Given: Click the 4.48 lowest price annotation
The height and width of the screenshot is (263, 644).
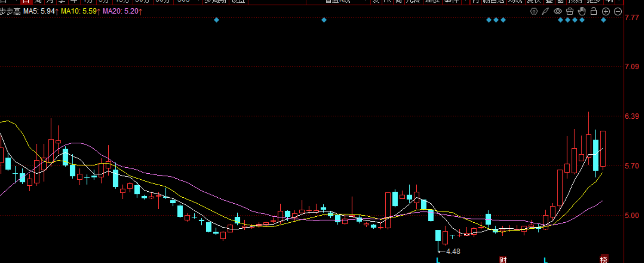Looking at the screenshot, I should [x=453, y=251].
